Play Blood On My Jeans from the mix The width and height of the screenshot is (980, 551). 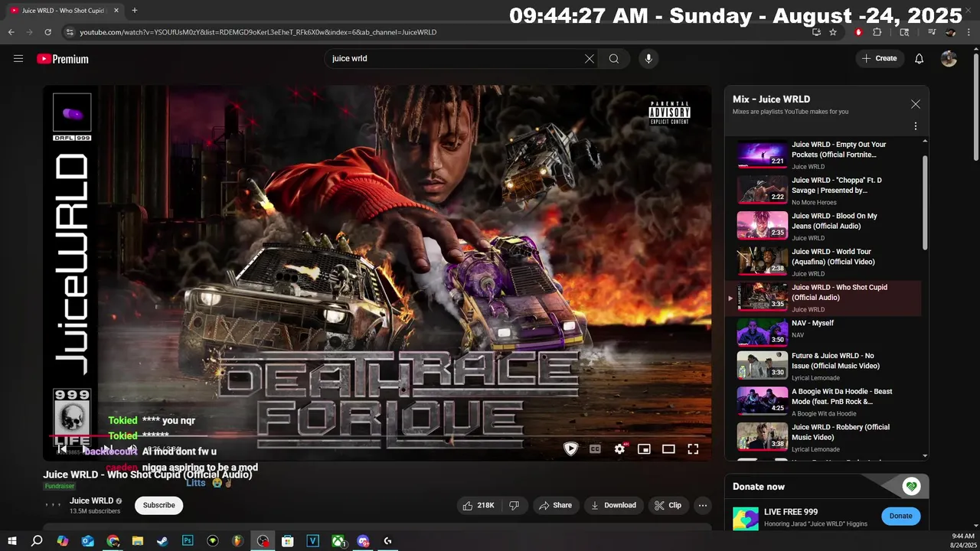coord(824,226)
